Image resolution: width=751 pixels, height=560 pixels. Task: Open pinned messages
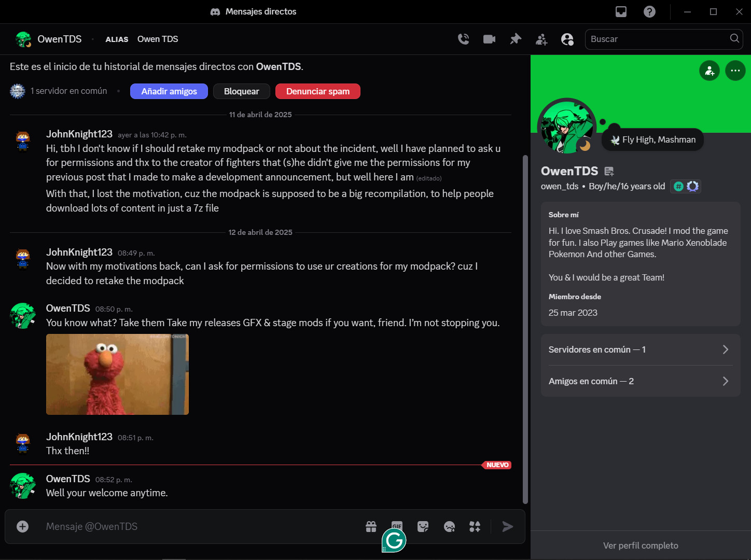click(516, 39)
